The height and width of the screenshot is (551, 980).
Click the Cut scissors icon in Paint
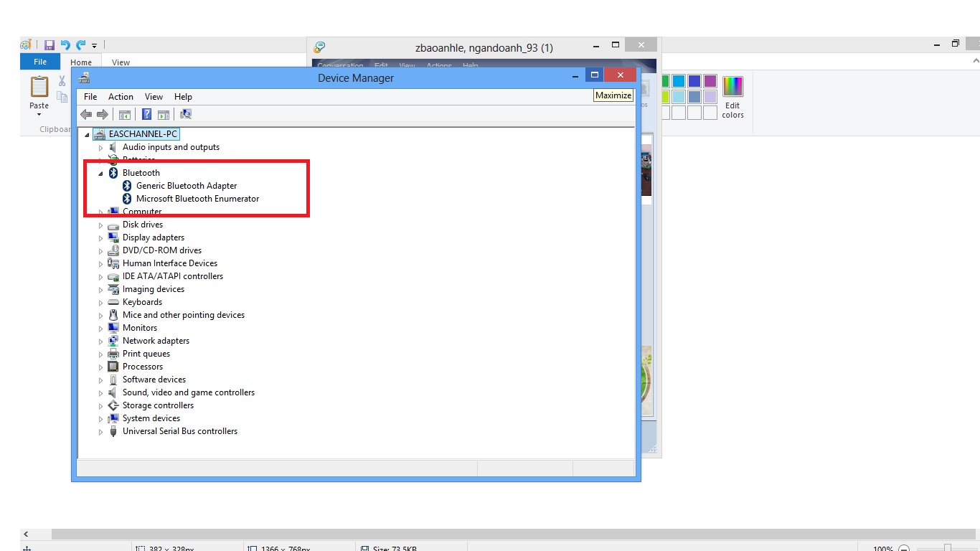62,81
